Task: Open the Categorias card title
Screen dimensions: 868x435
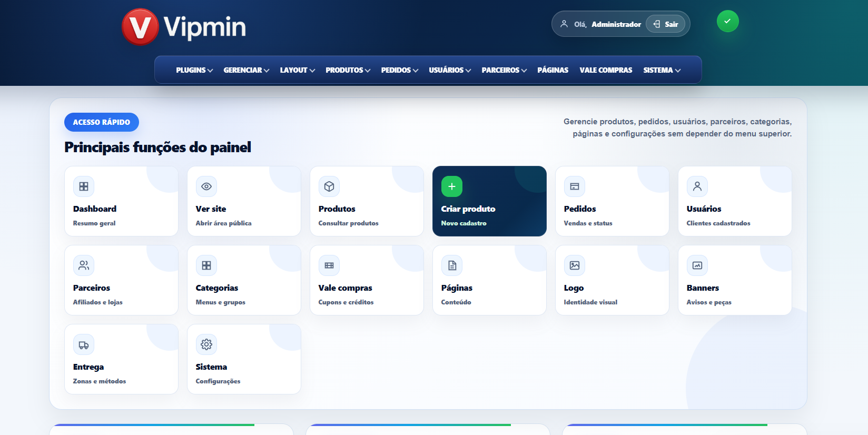Action: pyautogui.click(x=217, y=288)
